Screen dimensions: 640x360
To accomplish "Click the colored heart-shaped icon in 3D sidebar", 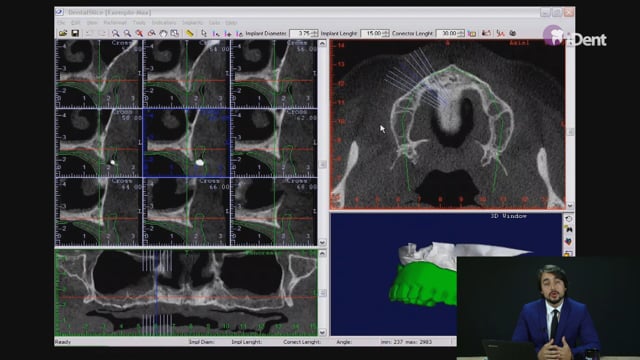I will point(569,242).
